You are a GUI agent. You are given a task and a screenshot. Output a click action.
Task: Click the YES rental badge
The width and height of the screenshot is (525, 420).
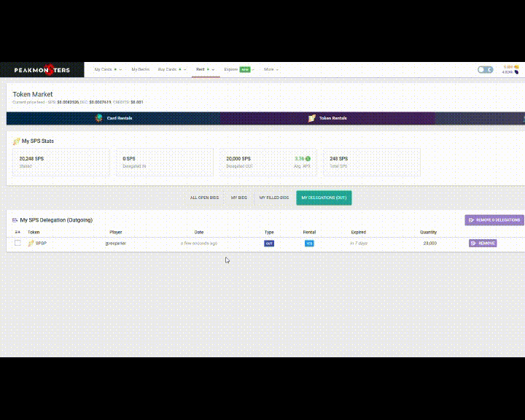[309, 244]
